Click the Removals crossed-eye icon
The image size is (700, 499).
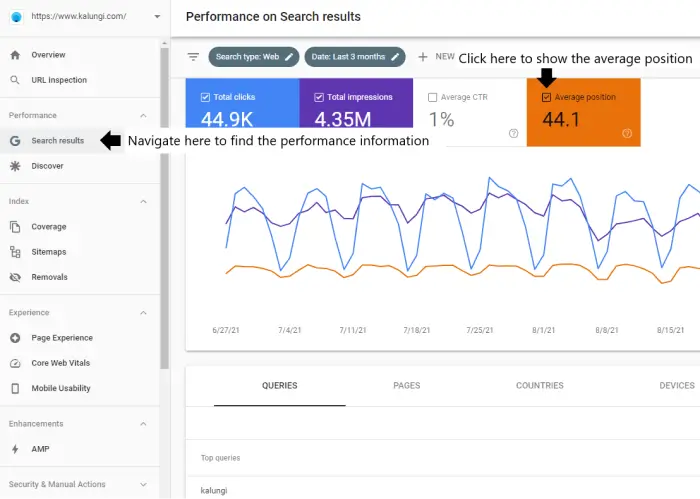[15, 277]
